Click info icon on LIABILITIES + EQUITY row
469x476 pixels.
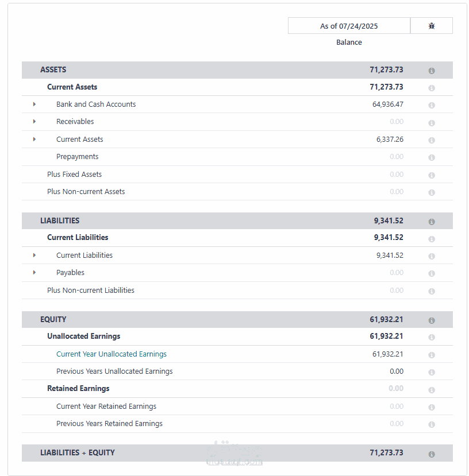coord(432,454)
